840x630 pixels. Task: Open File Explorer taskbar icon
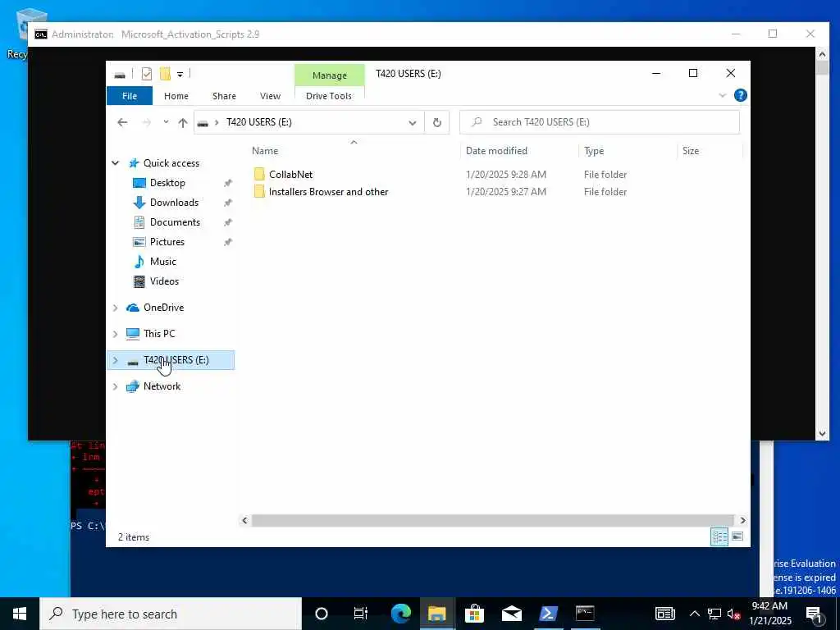pos(437,614)
